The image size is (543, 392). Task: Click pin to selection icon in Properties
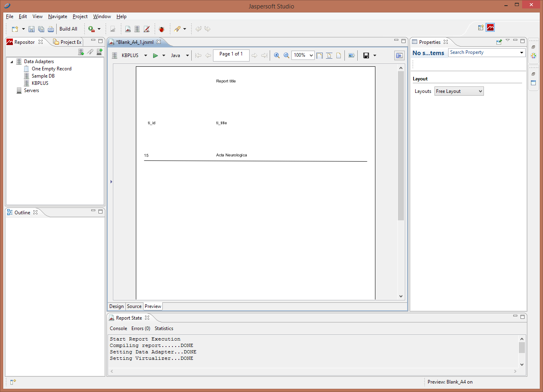point(499,42)
